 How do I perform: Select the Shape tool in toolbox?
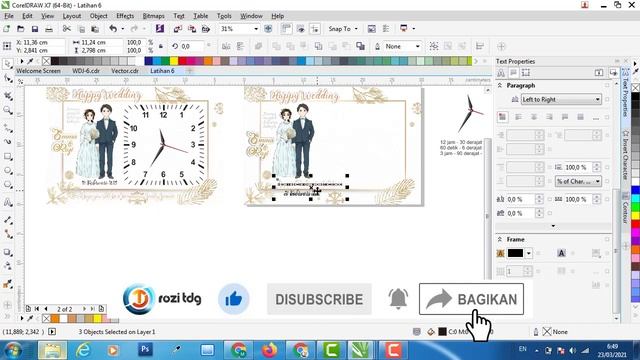(7, 78)
